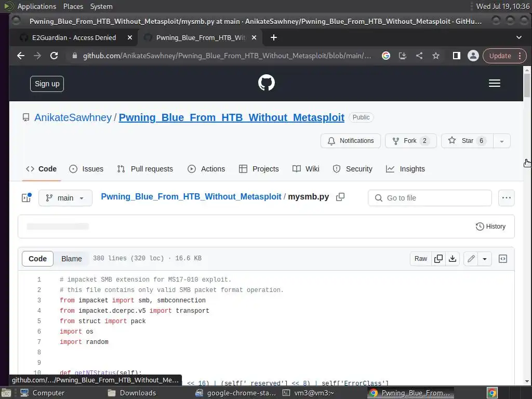Click the page vertical scrollbar thumb
Image resolution: width=532 pixels, height=399 pixels.
[527, 86]
